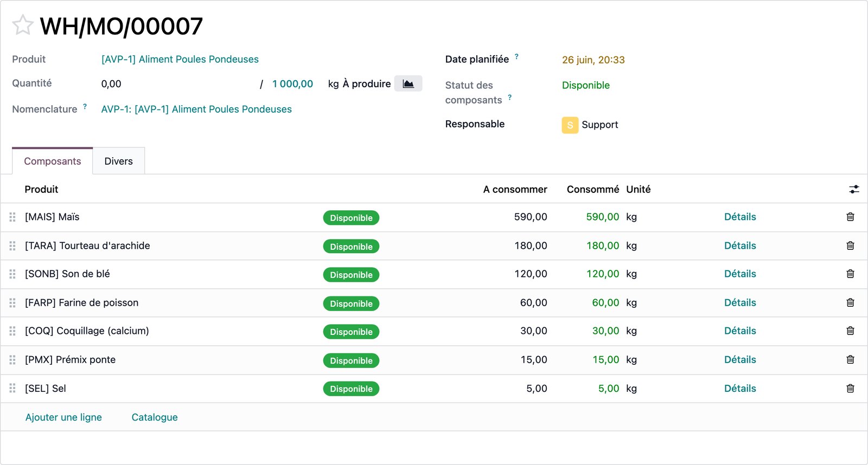Viewport: 868px width, 465px height.
Task: Select the drag handle for Tourteau d'arachide
Action: 12,246
